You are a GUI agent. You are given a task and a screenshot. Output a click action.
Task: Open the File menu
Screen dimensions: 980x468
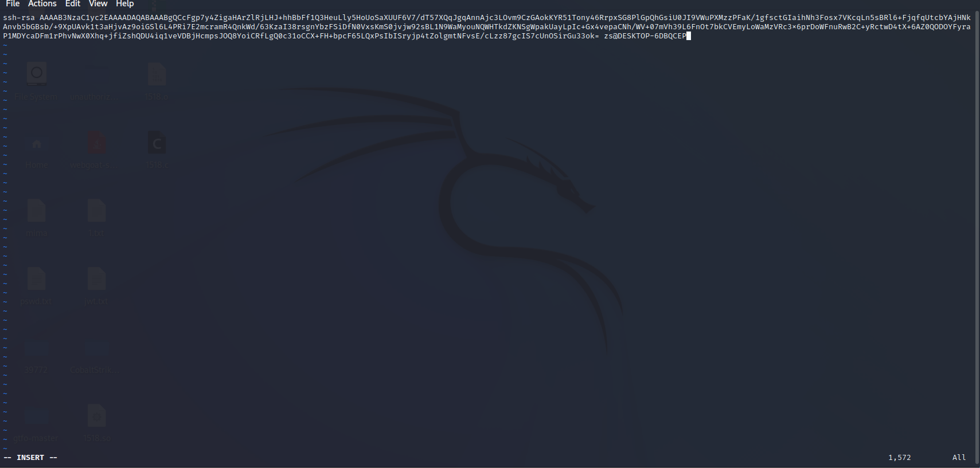pos(13,4)
